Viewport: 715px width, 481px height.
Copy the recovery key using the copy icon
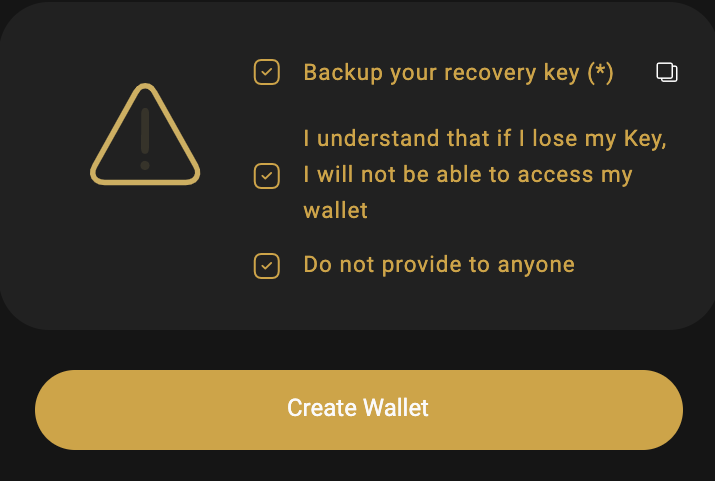[x=666, y=72]
